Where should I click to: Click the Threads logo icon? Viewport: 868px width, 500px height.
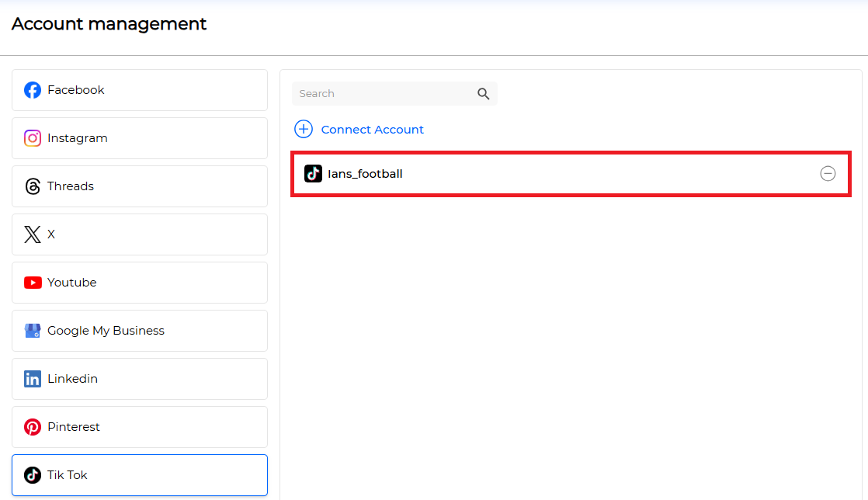coord(33,186)
